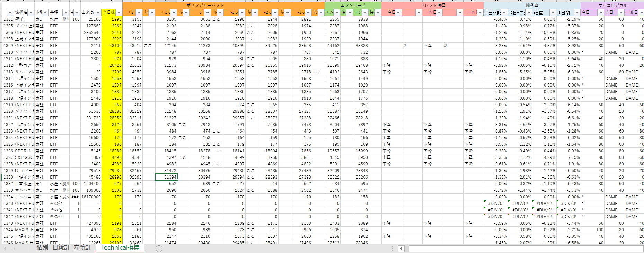Open the 今日-二日 騰落率 filter dropdown
The height and width of the screenshot is (253, 644).
point(529,13)
